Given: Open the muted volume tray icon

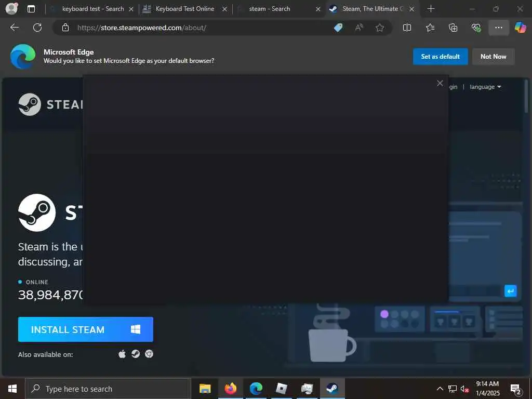Looking at the screenshot, I should tap(464, 389).
